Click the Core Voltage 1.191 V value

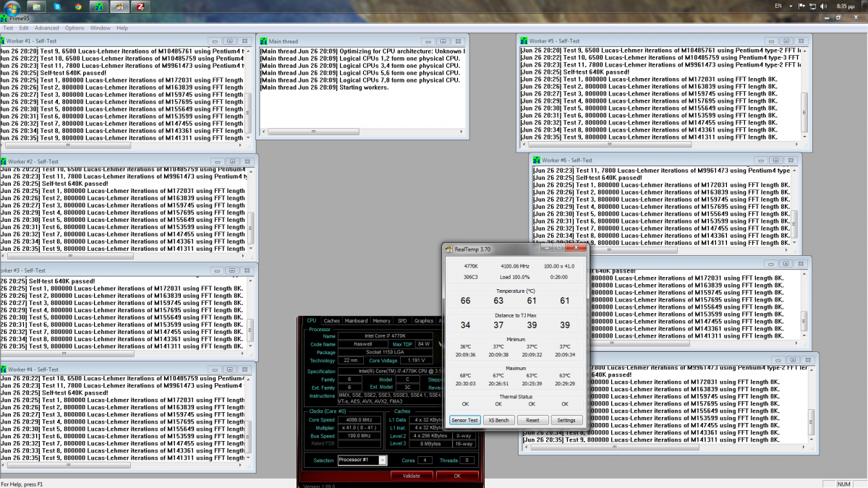[416, 360]
